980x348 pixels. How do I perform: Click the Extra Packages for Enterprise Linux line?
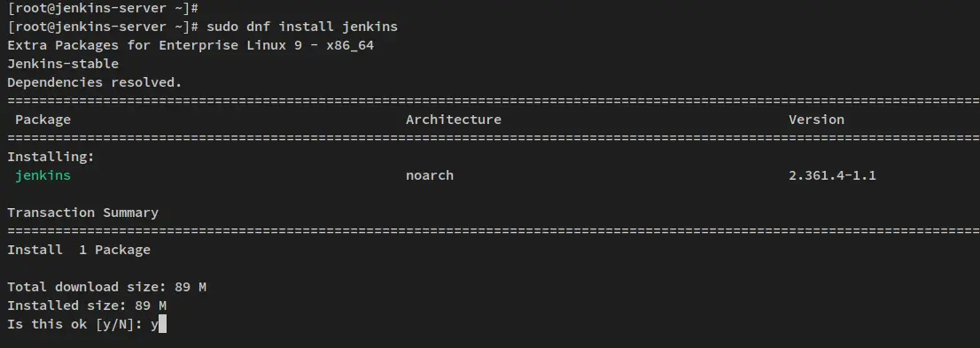[x=191, y=46]
